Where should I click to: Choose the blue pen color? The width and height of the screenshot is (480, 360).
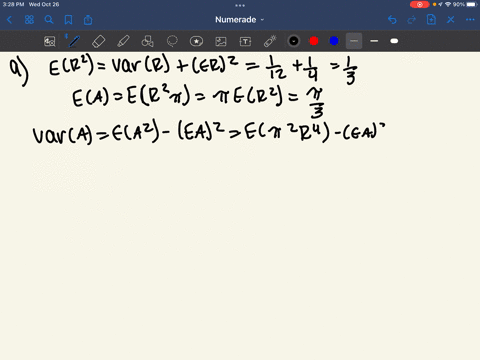[x=334, y=41]
